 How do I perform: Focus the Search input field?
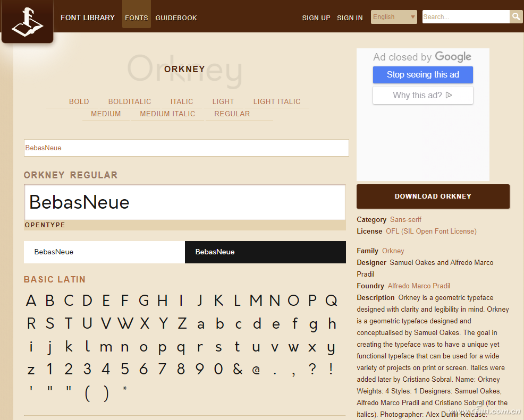coord(466,16)
